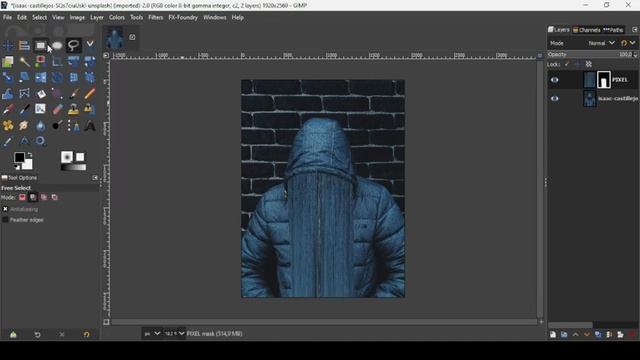Select the Pencil tool
This screenshot has height=360, width=640.
pyautogui.click(x=90, y=93)
